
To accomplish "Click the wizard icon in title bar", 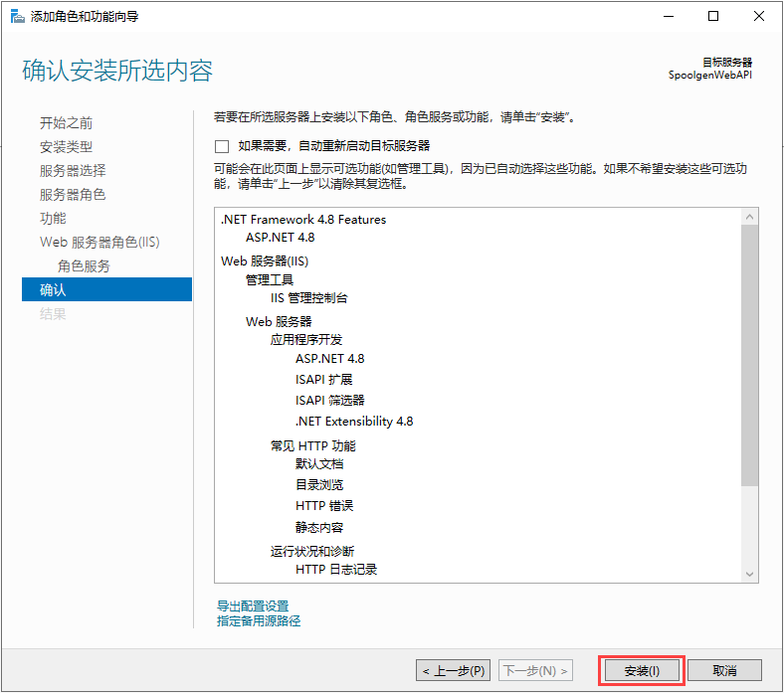I will pos(17,16).
